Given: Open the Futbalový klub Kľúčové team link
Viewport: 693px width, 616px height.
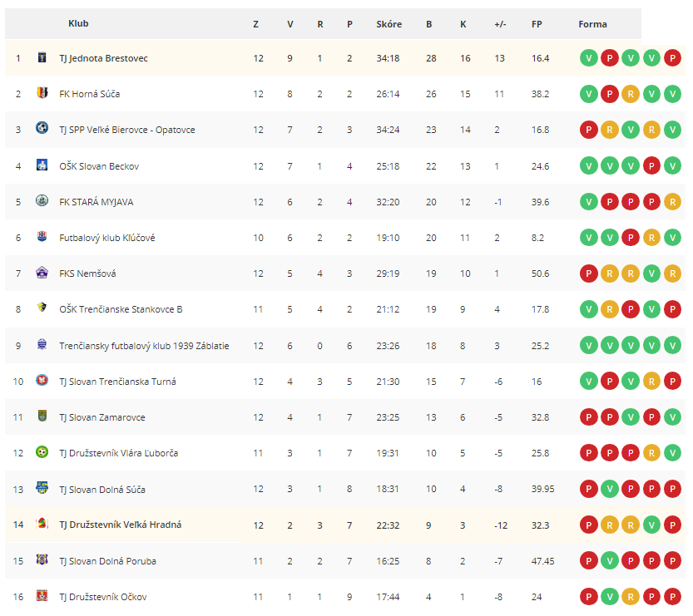Looking at the screenshot, I should tap(107, 238).
